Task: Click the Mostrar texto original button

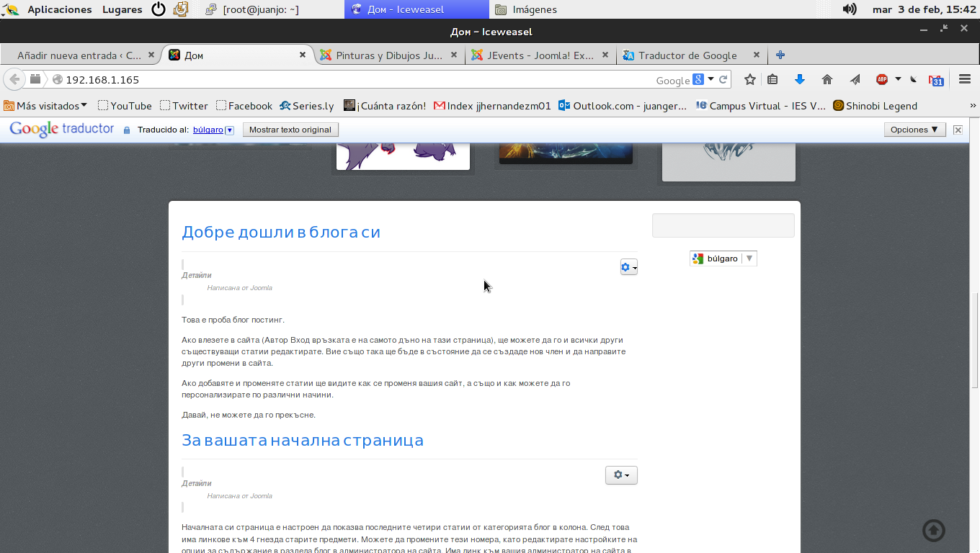Action: point(290,130)
